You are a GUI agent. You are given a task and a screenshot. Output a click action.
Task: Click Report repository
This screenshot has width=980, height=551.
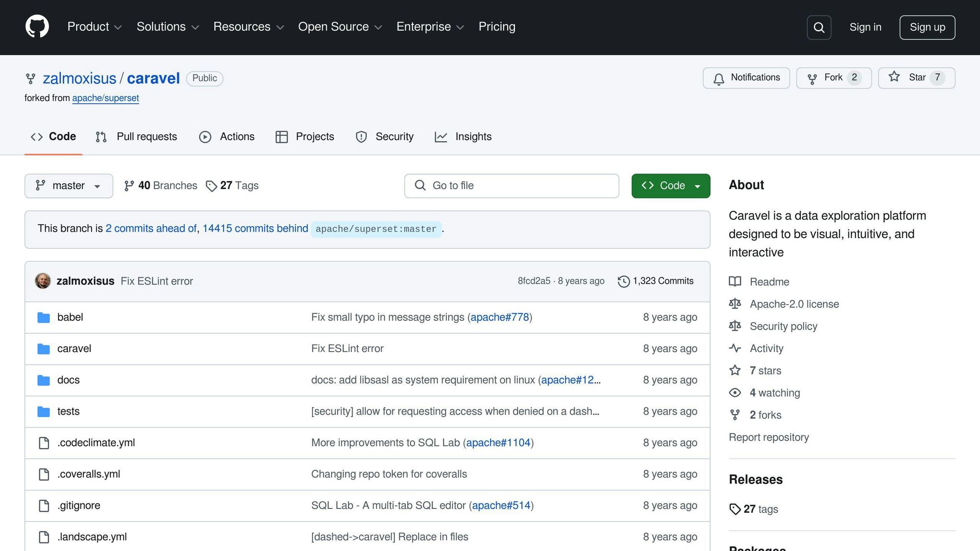point(768,437)
